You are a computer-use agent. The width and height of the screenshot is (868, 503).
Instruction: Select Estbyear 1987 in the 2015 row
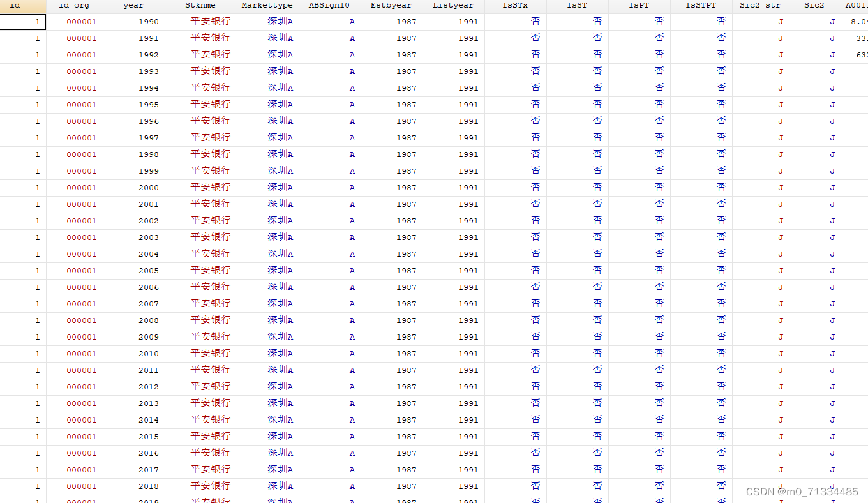point(391,437)
